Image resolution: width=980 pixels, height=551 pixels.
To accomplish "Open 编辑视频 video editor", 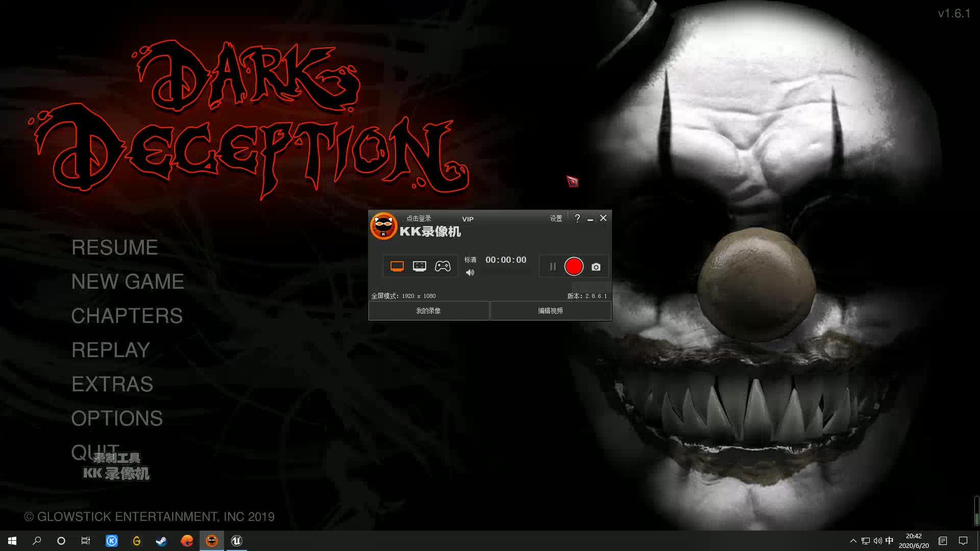I will [551, 311].
